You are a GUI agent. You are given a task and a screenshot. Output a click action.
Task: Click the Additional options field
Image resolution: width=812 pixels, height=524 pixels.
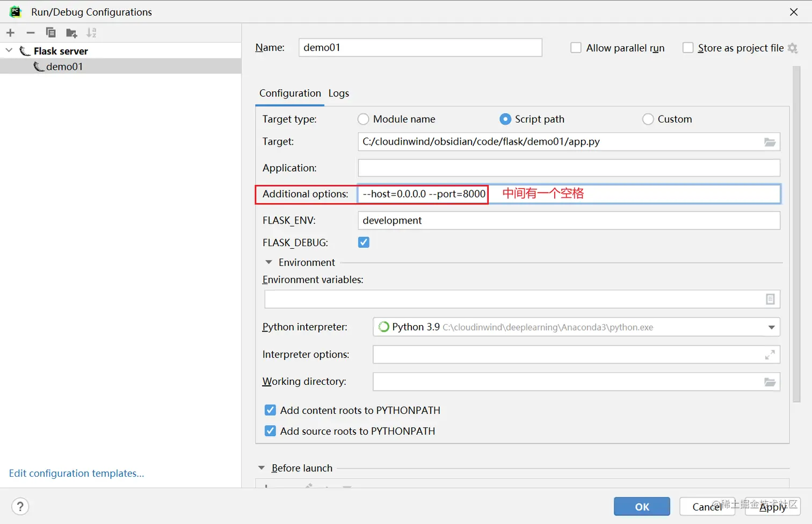[x=569, y=194]
